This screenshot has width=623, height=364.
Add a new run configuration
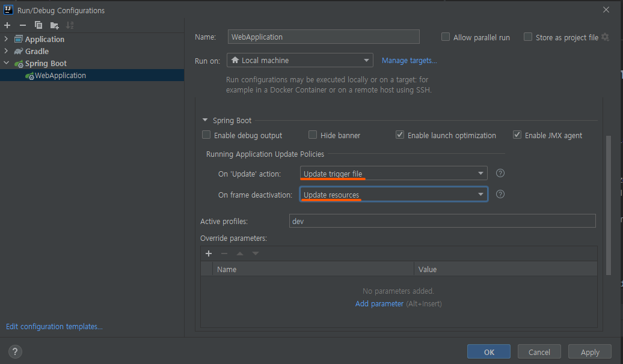(x=7, y=25)
